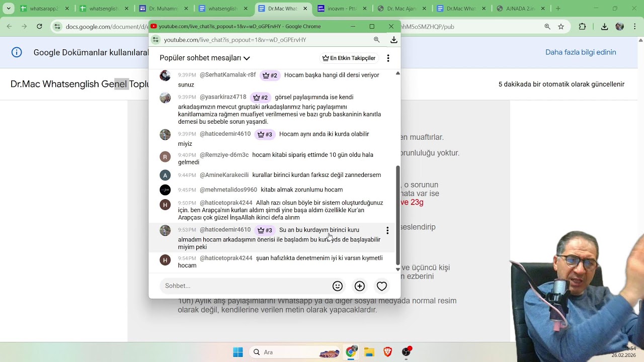Open Windows Start menu
The width and height of the screenshot is (644, 362).
pyautogui.click(x=238, y=352)
